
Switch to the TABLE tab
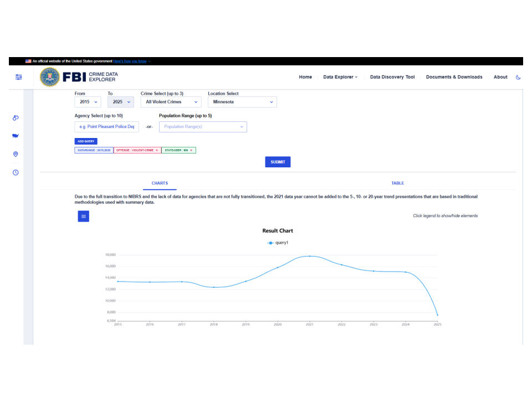click(397, 183)
